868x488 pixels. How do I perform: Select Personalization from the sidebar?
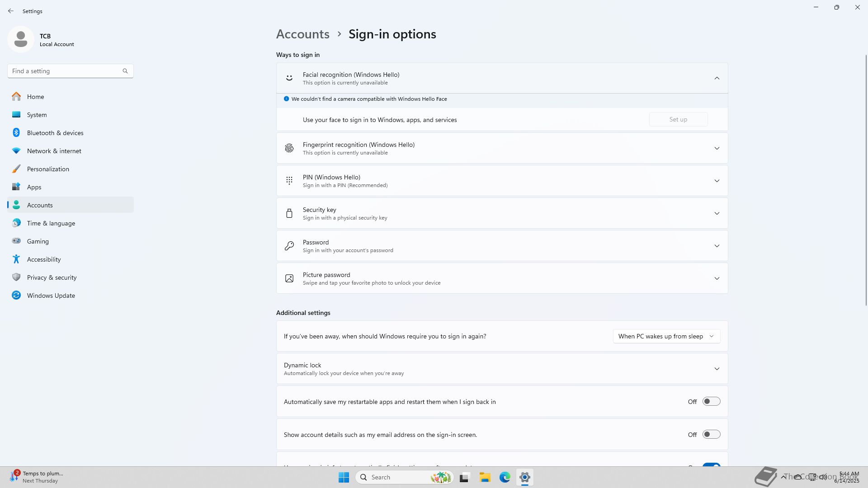tap(48, 169)
